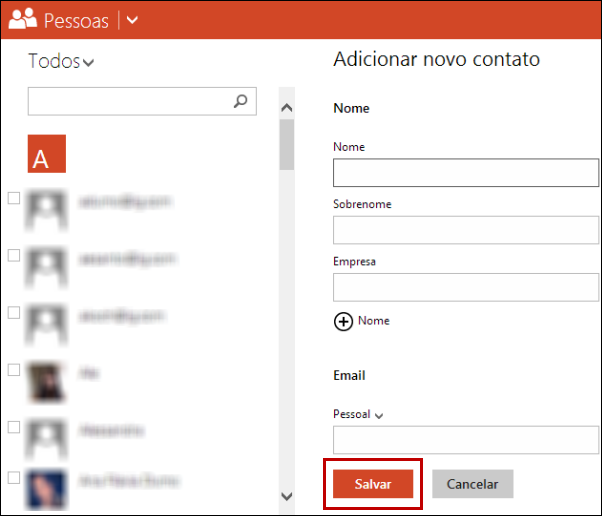This screenshot has width=602, height=516.
Task: Check the third contact's checkbox
Action: [x=14, y=312]
